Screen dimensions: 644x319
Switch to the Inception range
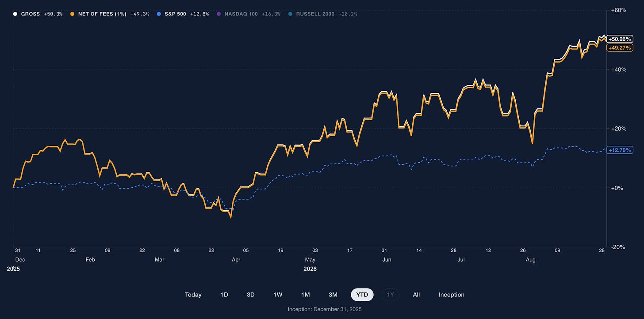pos(452,295)
